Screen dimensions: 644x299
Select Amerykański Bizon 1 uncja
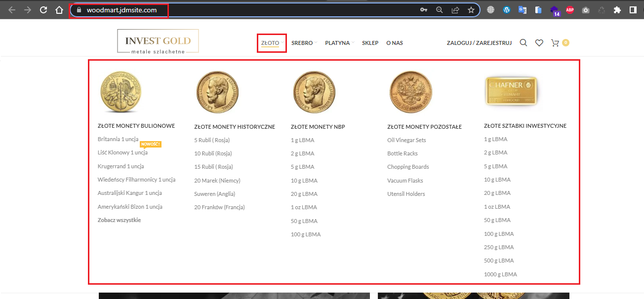tap(130, 207)
